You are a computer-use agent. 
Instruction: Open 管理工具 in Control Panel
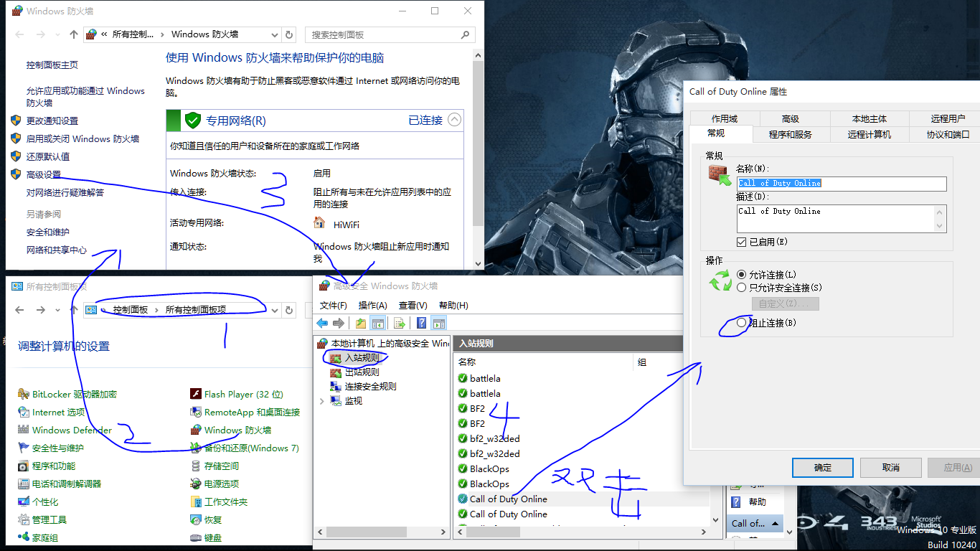click(42, 519)
